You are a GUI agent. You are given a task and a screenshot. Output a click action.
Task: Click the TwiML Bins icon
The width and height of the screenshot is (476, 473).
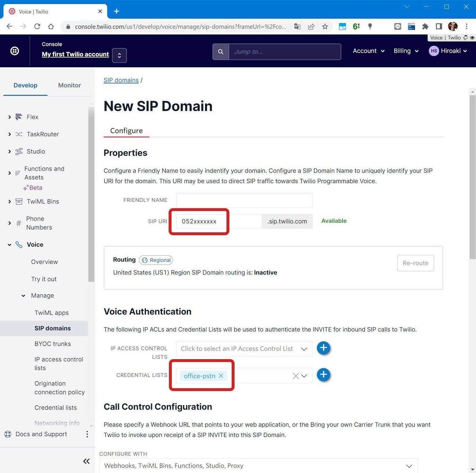pos(19,201)
